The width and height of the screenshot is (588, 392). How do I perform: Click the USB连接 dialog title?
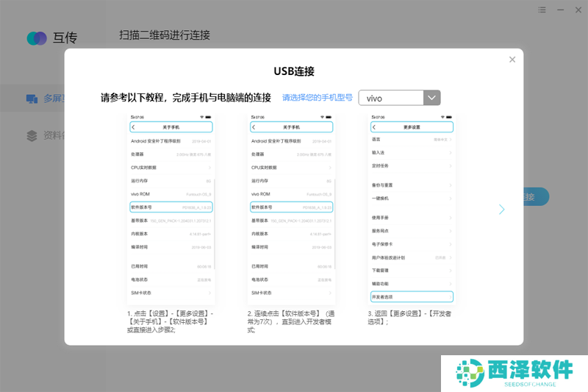click(294, 71)
